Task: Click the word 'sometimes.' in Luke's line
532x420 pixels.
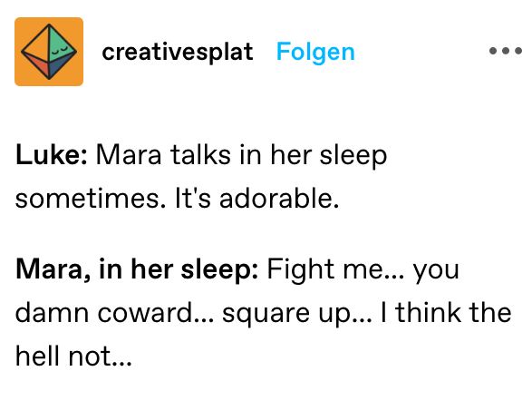Action: (x=91, y=199)
